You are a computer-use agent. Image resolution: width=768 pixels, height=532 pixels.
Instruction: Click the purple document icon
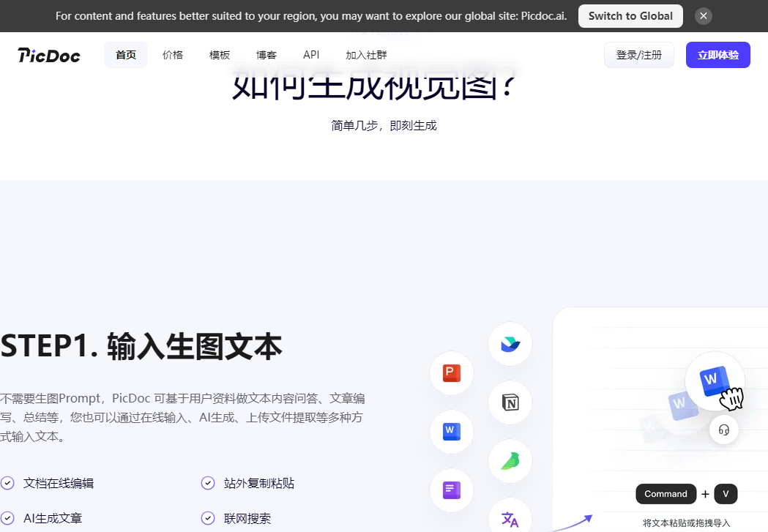[452, 490]
